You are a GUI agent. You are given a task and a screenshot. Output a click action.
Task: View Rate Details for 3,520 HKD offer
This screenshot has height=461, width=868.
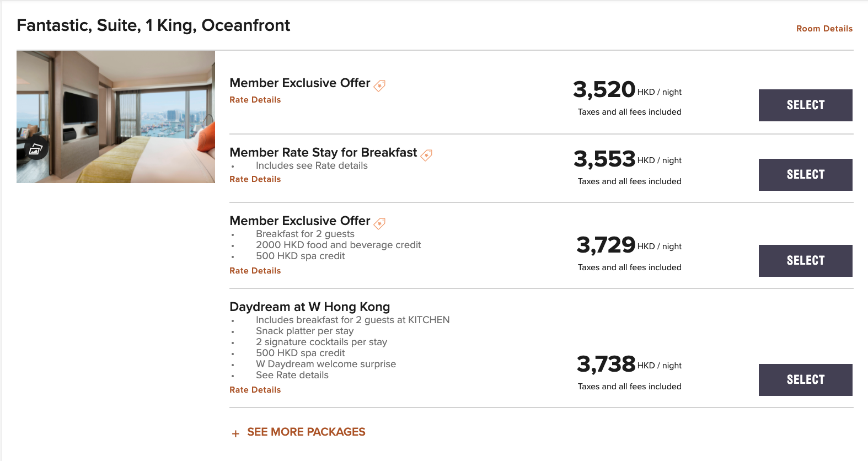[255, 100]
